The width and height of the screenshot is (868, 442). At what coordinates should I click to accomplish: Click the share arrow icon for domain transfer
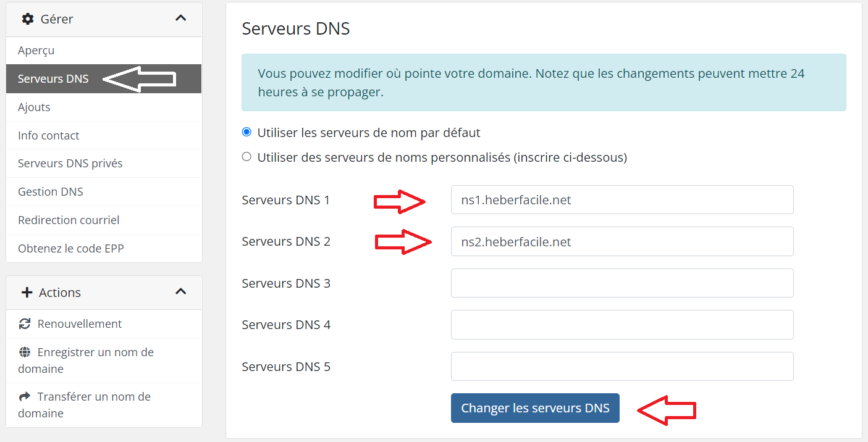tap(25, 397)
